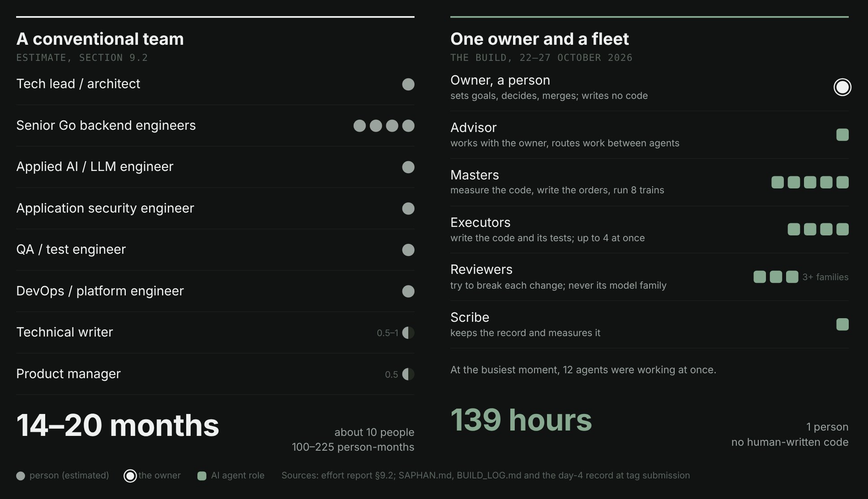Viewport: 868px width, 499px height.
Task: Click "works with the owner, routes work" description
Action: click(x=565, y=143)
